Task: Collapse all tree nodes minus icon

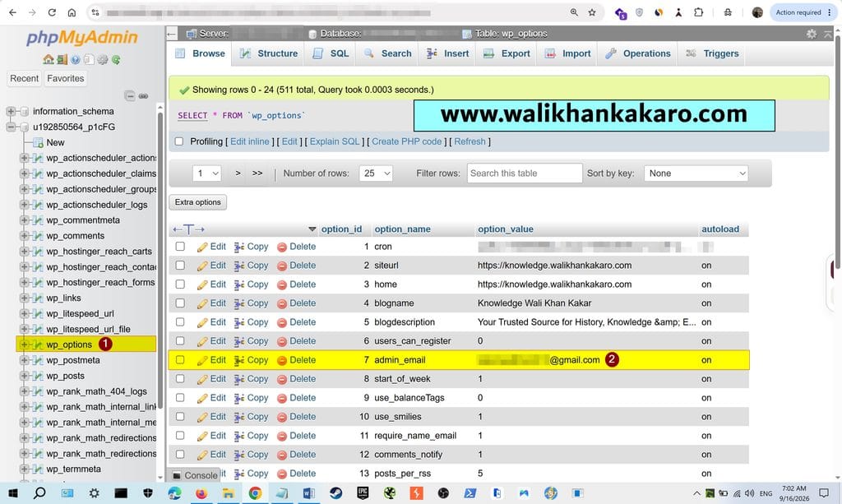Action: click(130, 96)
